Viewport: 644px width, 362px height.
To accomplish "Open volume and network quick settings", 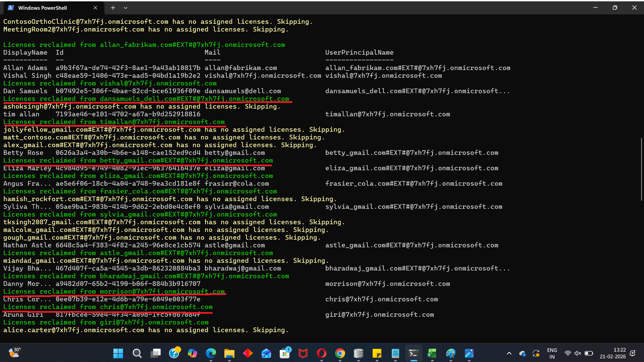I will pos(578,353).
